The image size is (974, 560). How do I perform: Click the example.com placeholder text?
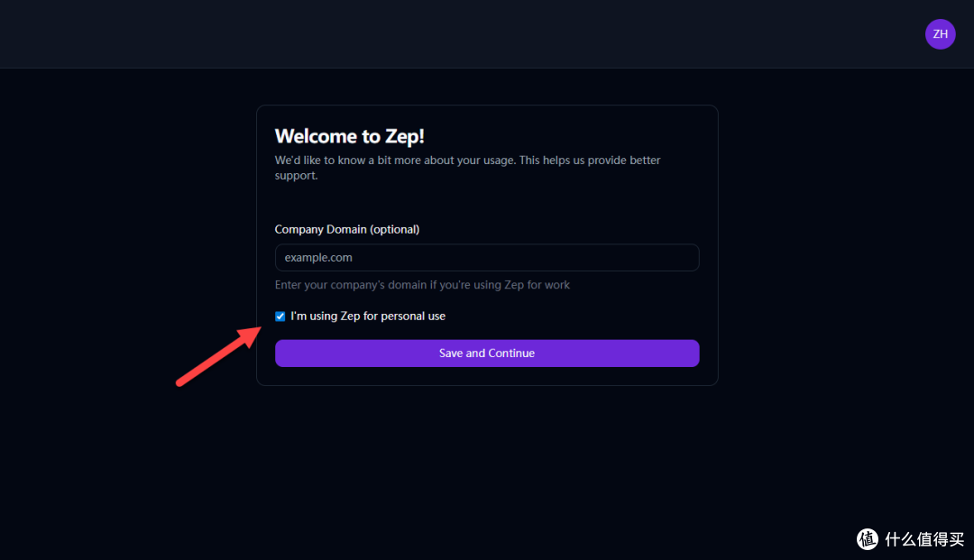318,258
